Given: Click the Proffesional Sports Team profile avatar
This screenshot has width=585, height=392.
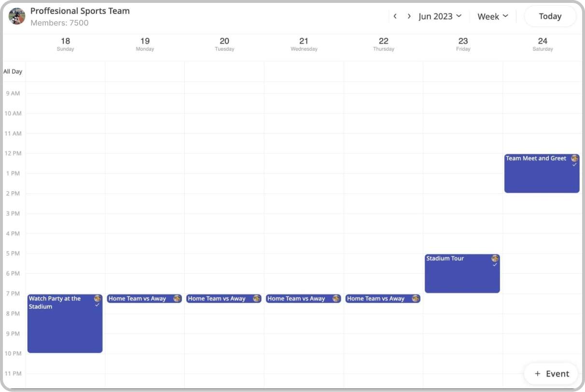Looking at the screenshot, I should coord(17,16).
